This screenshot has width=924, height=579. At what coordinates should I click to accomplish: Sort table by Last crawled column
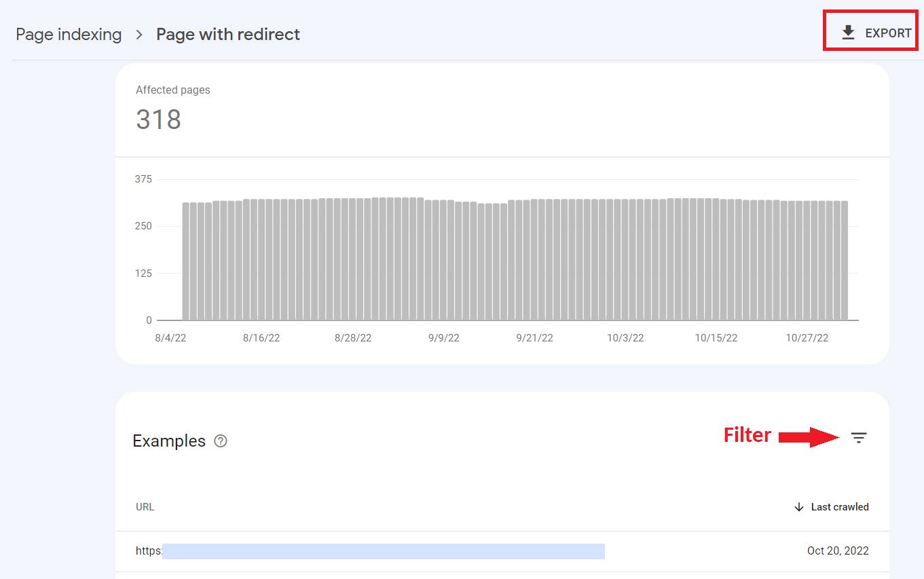click(840, 507)
